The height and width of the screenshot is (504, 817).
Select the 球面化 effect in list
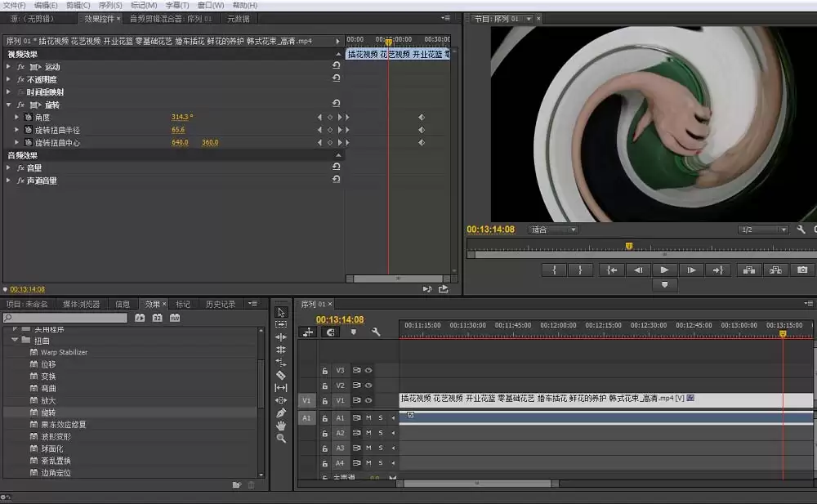point(51,448)
